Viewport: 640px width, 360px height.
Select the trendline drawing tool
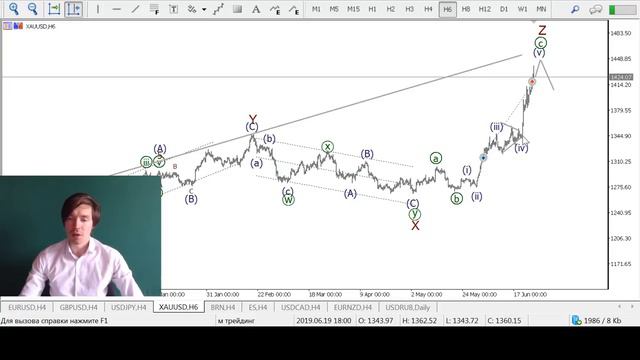pyautogui.click(x=136, y=9)
